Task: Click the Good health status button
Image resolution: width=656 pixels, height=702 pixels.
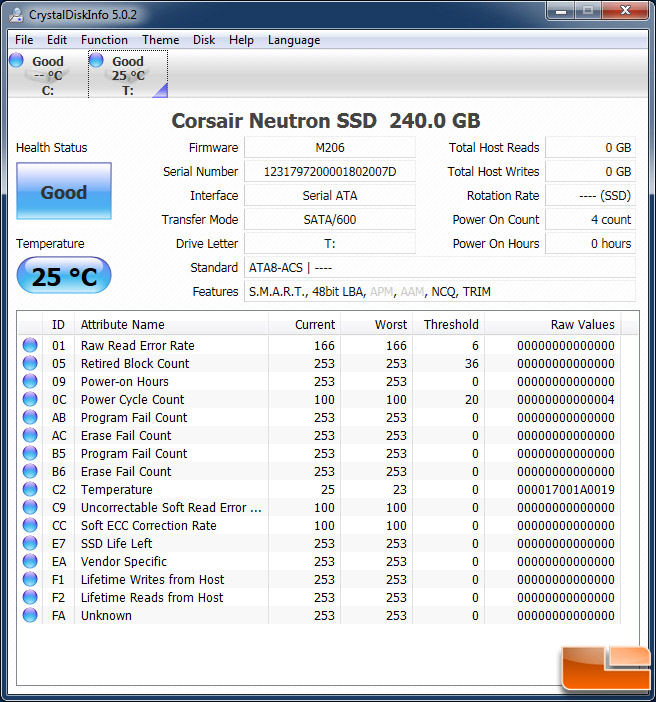Action: click(64, 191)
